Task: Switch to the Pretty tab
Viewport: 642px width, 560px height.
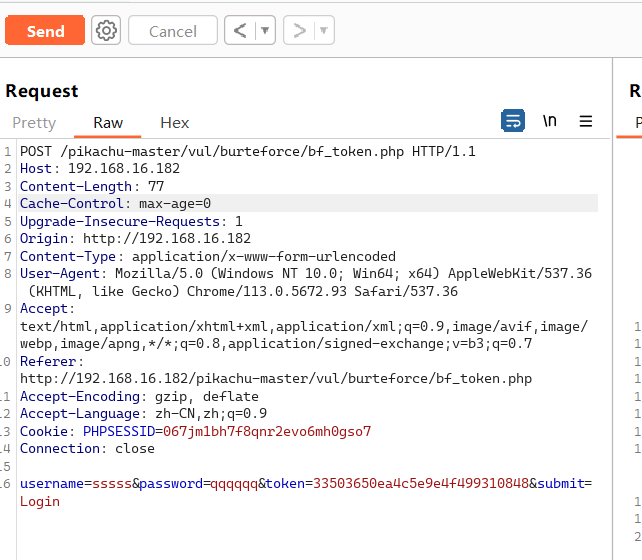Action: (x=34, y=123)
